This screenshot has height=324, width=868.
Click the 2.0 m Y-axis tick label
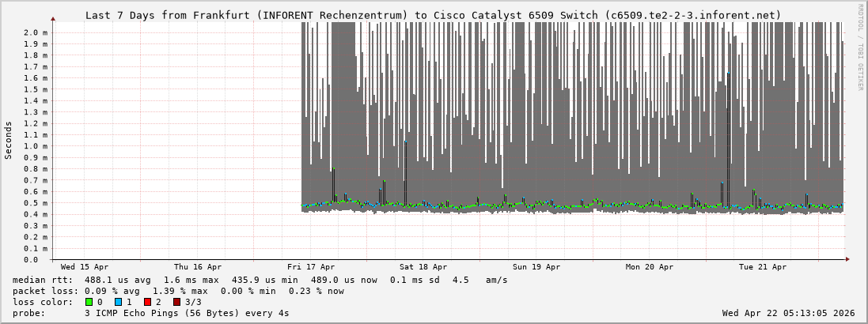(x=36, y=32)
